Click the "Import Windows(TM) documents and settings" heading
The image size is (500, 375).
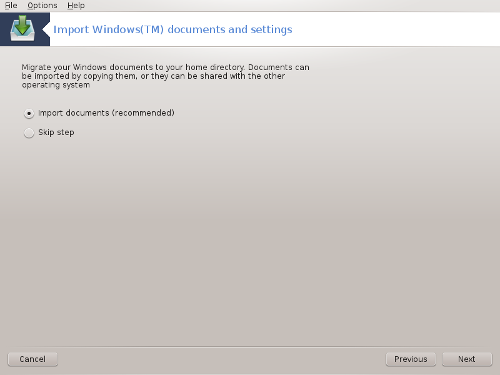pos(173,29)
